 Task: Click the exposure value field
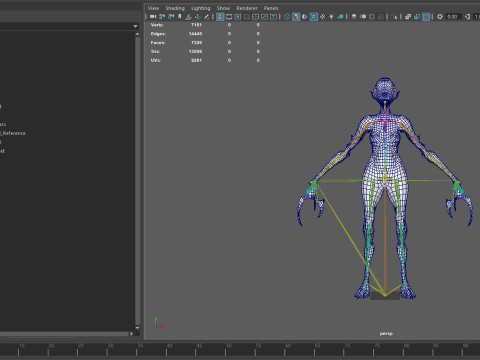(453, 16)
